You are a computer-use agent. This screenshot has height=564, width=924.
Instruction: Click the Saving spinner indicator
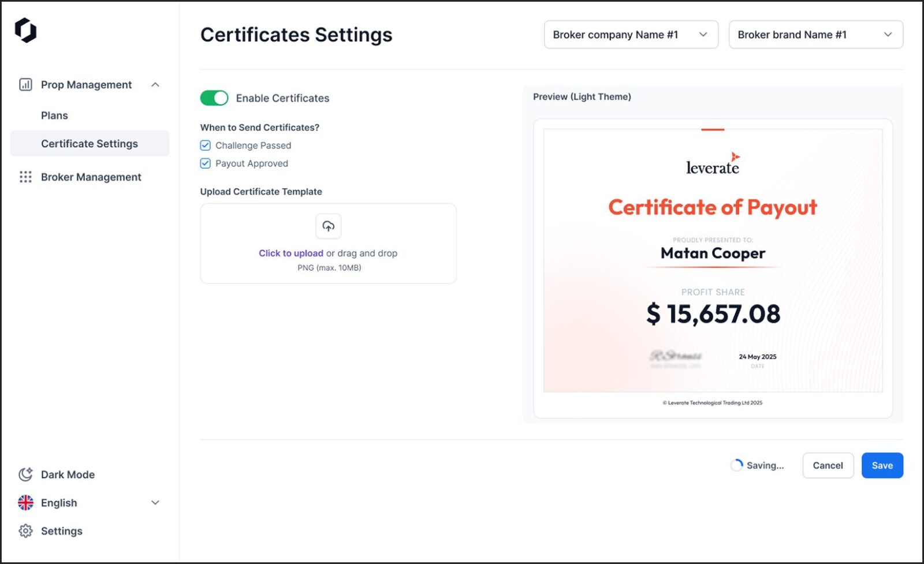click(737, 465)
